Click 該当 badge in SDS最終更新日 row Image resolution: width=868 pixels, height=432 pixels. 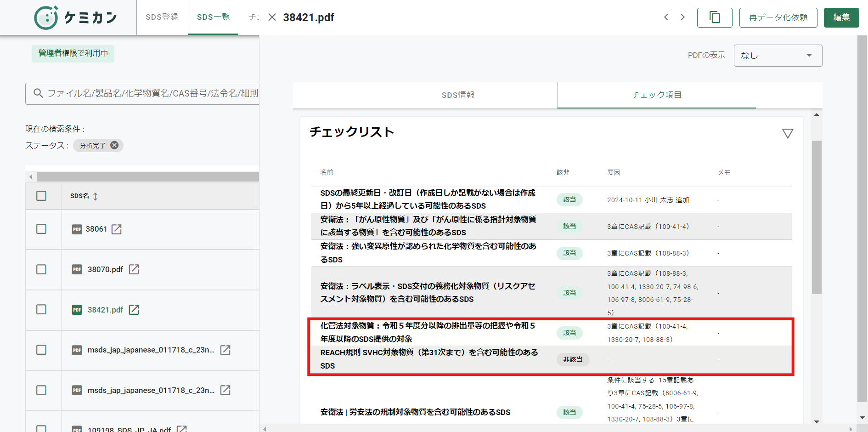pyautogui.click(x=569, y=199)
